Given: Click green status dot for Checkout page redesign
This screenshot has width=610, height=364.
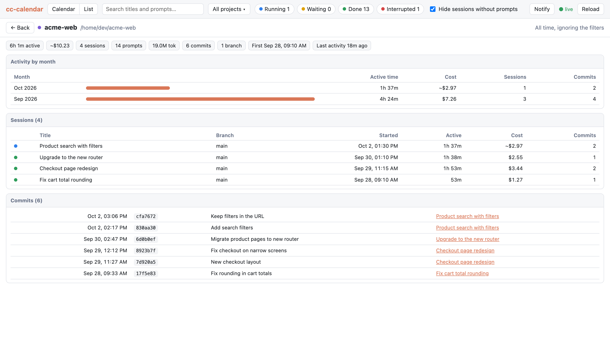Looking at the screenshot, I should (x=16, y=168).
